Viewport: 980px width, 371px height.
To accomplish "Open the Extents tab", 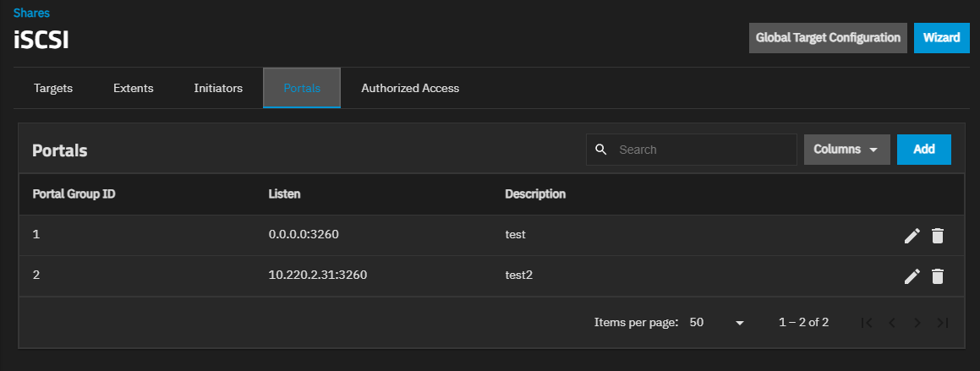I will pyautogui.click(x=134, y=89).
